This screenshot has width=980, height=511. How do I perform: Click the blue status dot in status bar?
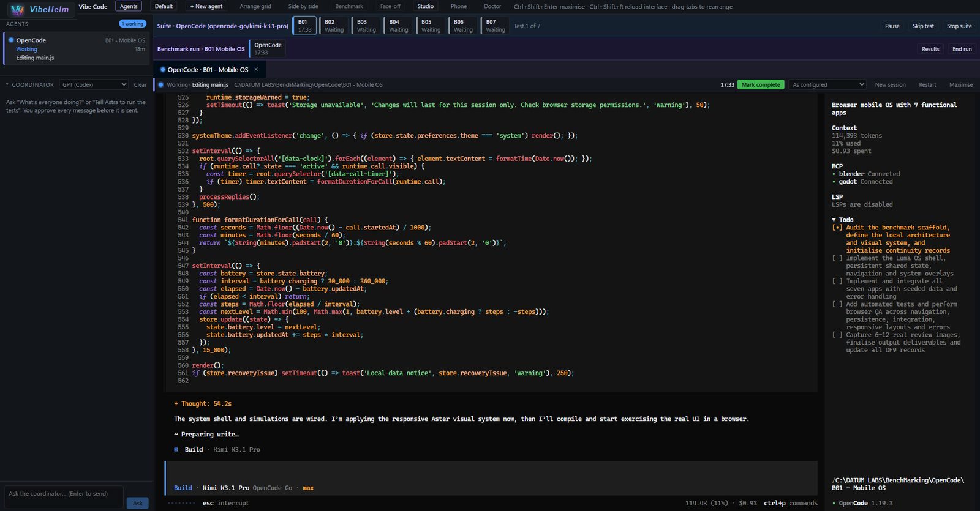pos(161,85)
